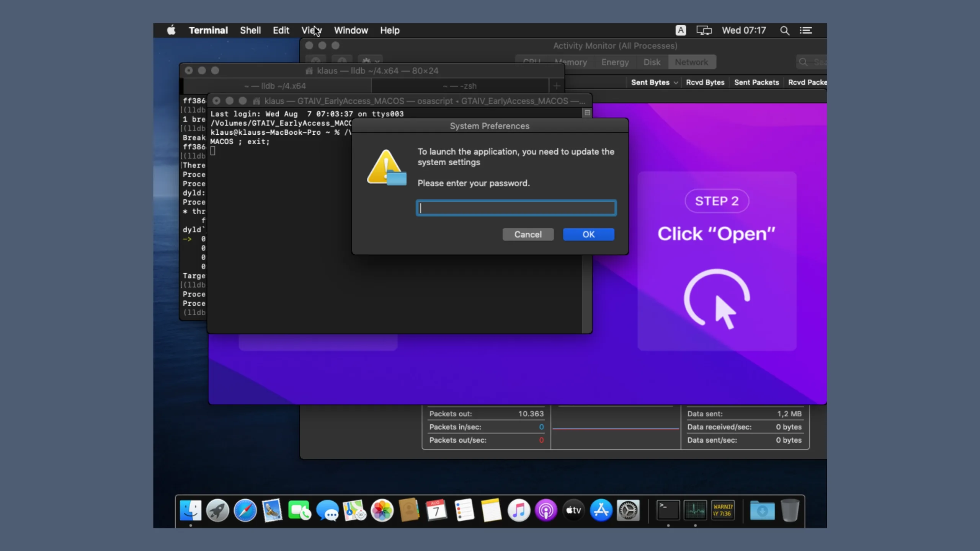The height and width of the screenshot is (551, 980).
Task: Click the network activity graph
Action: (616, 427)
